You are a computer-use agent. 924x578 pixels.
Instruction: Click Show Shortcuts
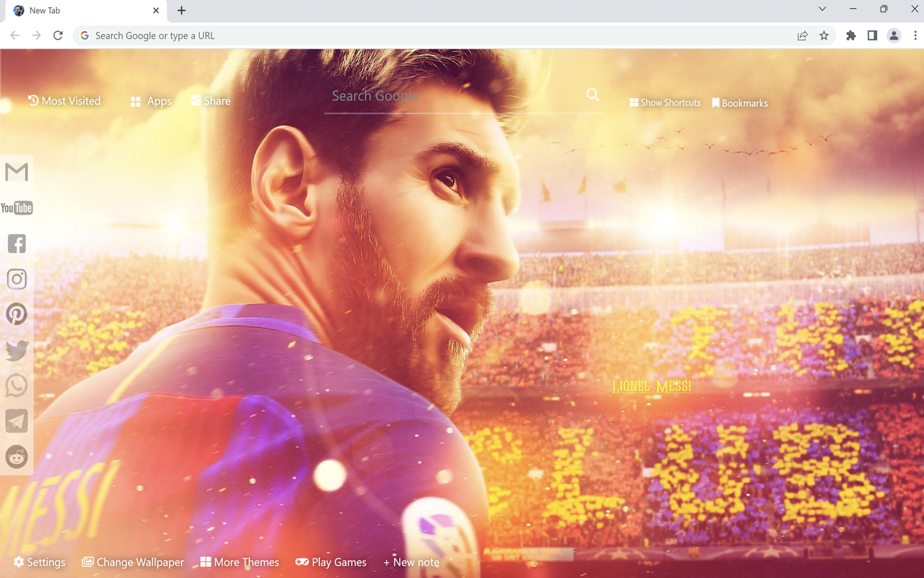[x=665, y=103]
